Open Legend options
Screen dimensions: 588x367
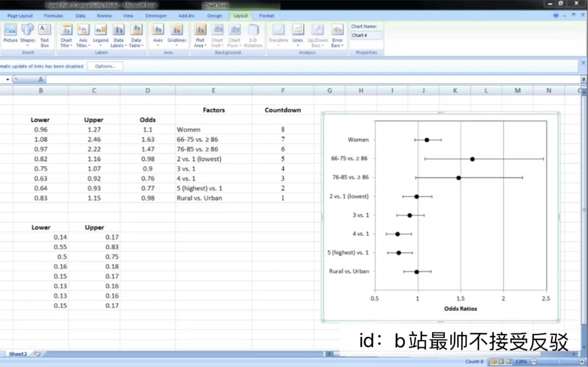point(100,34)
